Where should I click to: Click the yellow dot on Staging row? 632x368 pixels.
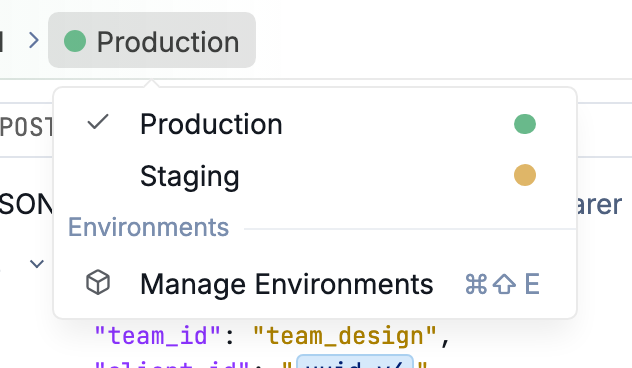coord(525,175)
